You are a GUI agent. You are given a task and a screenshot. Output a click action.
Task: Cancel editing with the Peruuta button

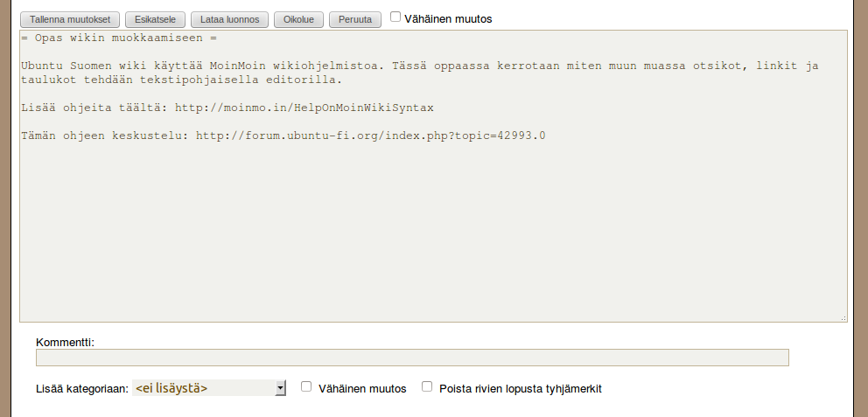355,19
